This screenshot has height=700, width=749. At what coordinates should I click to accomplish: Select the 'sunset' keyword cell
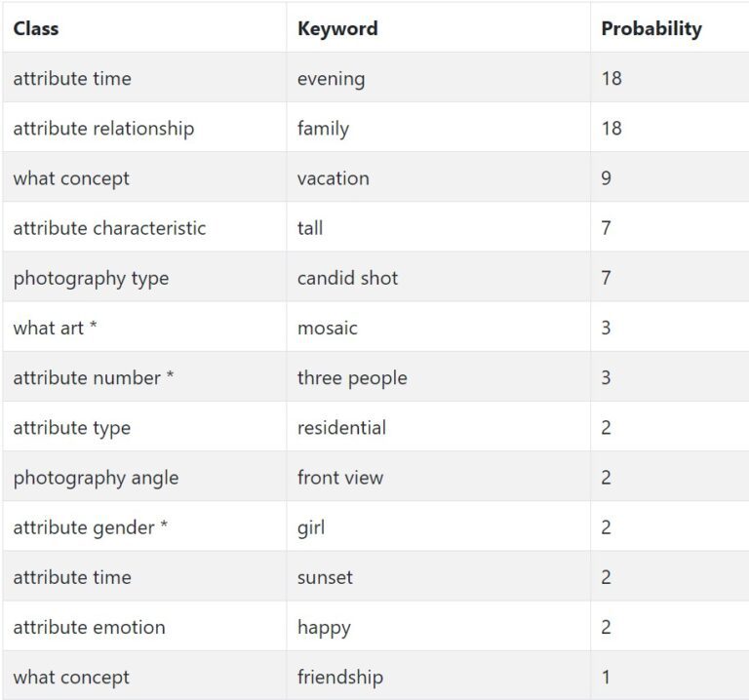point(438,576)
